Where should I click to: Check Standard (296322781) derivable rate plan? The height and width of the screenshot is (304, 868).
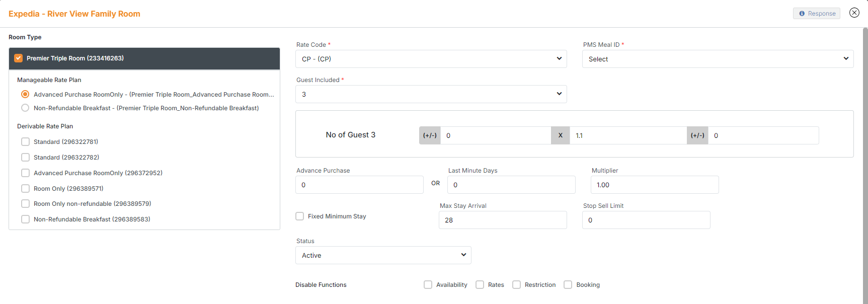(x=25, y=142)
